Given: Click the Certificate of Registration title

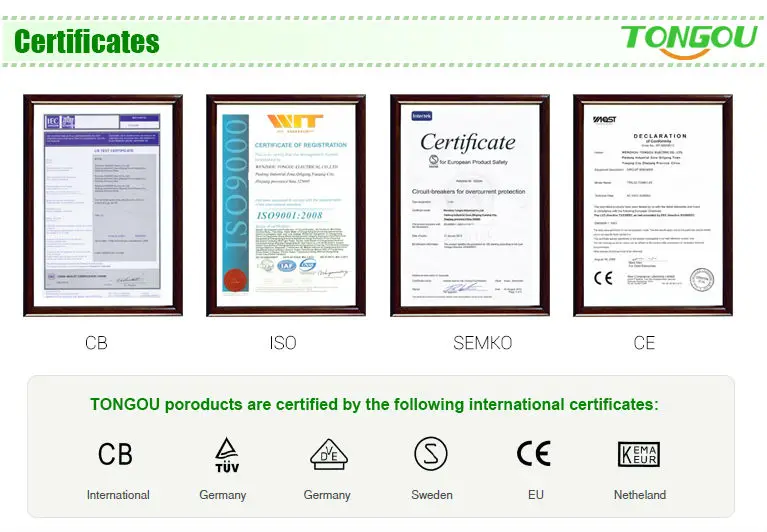Looking at the screenshot, I should point(301,145).
